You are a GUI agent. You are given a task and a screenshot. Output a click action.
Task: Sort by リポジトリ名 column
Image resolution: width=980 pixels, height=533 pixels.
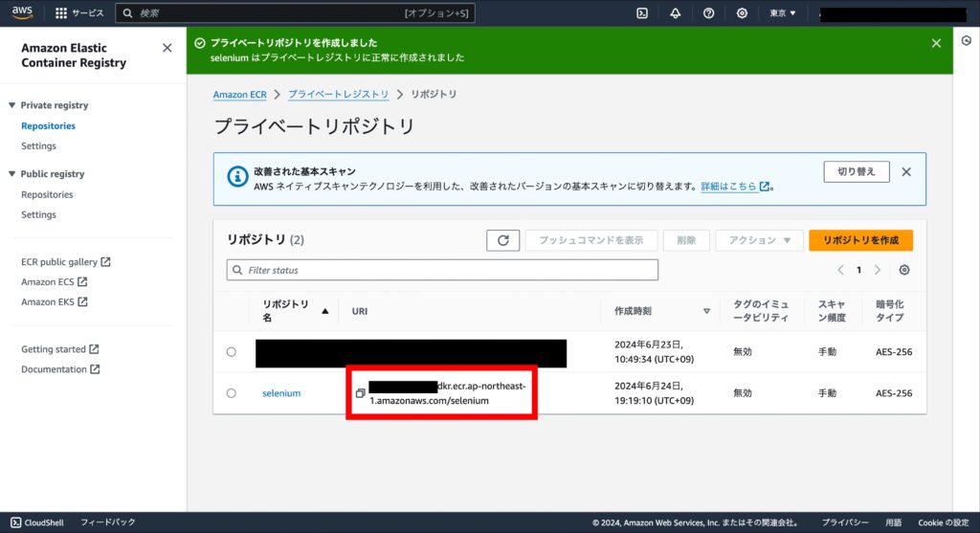pos(295,311)
